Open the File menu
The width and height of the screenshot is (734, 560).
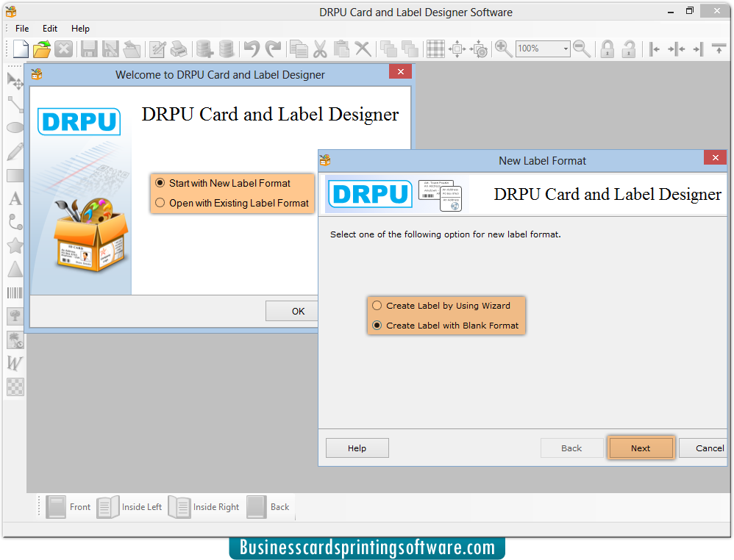pos(22,29)
